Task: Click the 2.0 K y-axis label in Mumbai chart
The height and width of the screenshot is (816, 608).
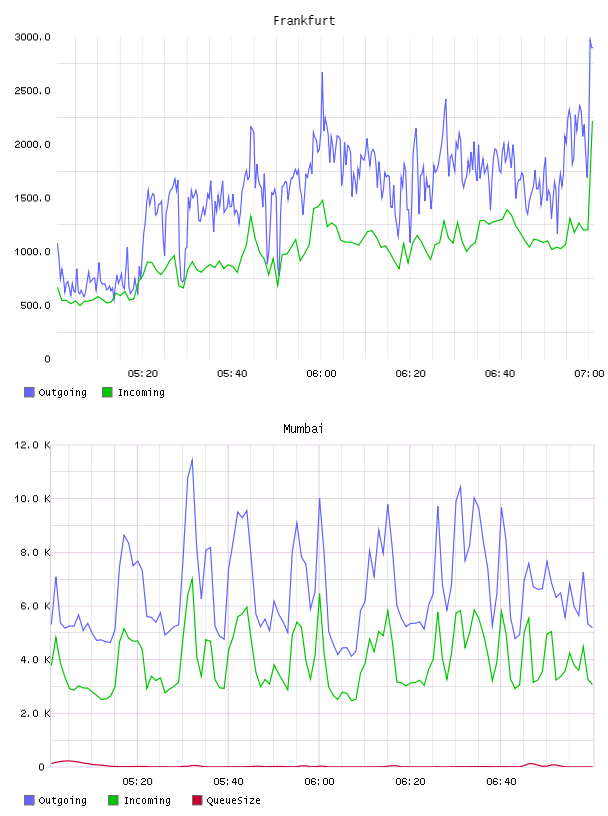Action: [35, 713]
